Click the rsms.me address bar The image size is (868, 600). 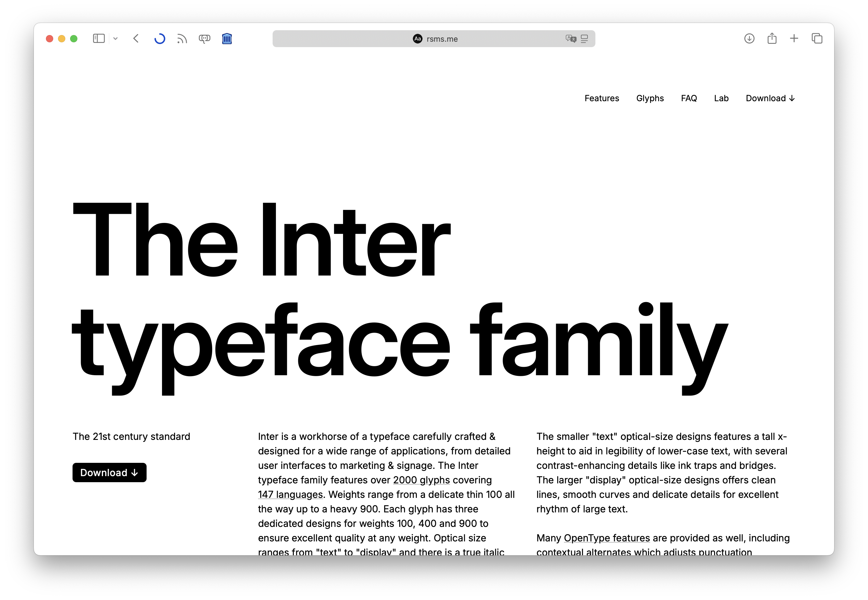point(434,39)
